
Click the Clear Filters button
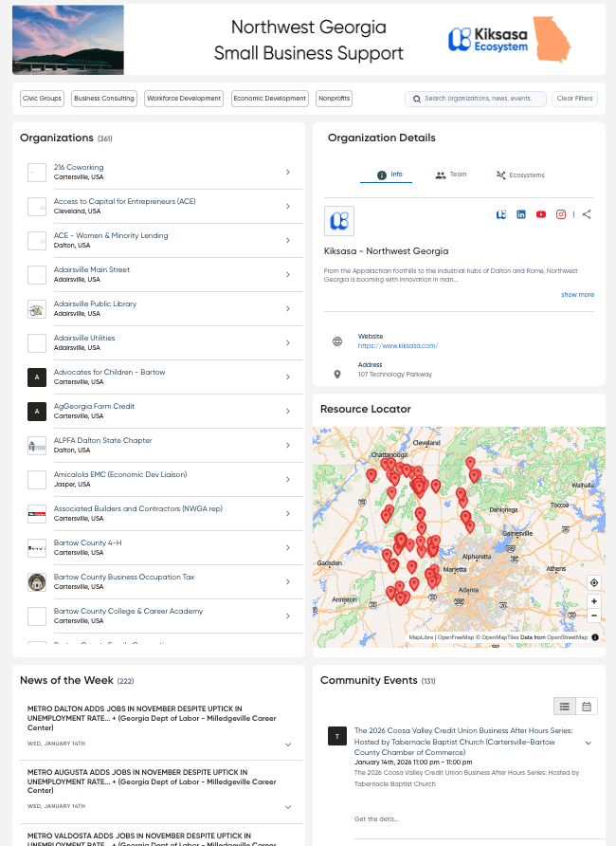click(574, 99)
